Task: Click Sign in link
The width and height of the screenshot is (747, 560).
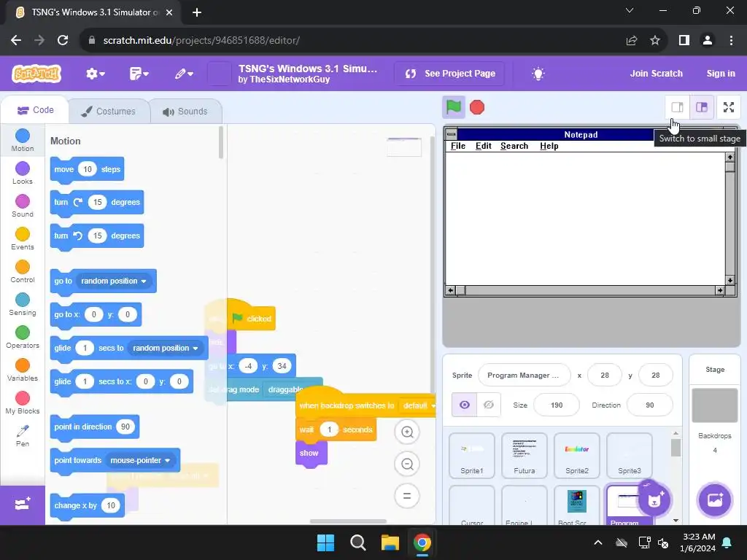Action: click(720, 74)
